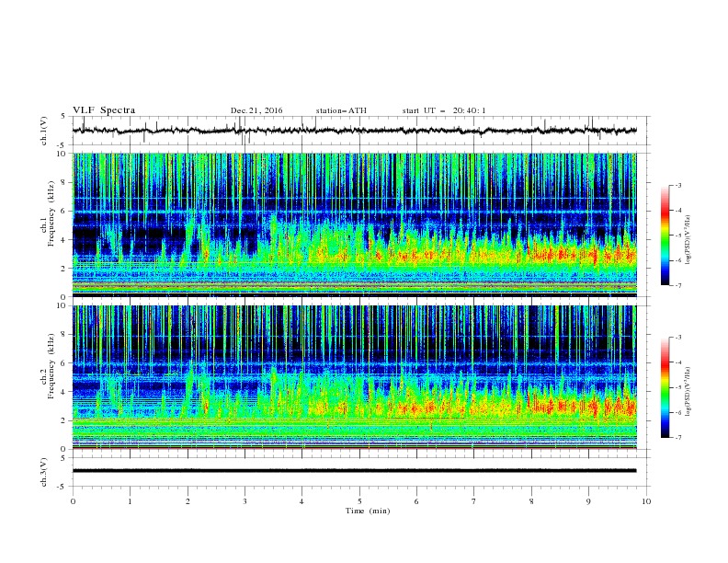This screenshot has width=728, height=563.
Task: Click the ch.1 spectrogram color scale bar
Action: [665, 236]
